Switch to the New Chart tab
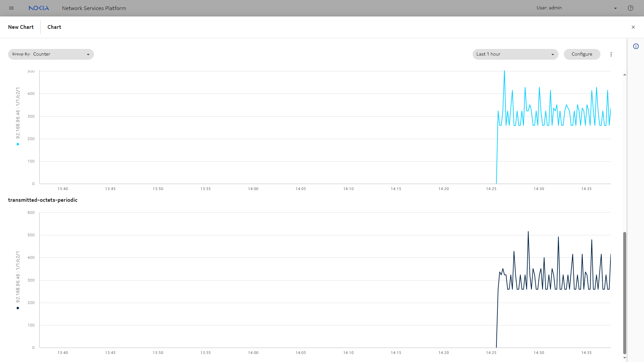 pos(21,27)
